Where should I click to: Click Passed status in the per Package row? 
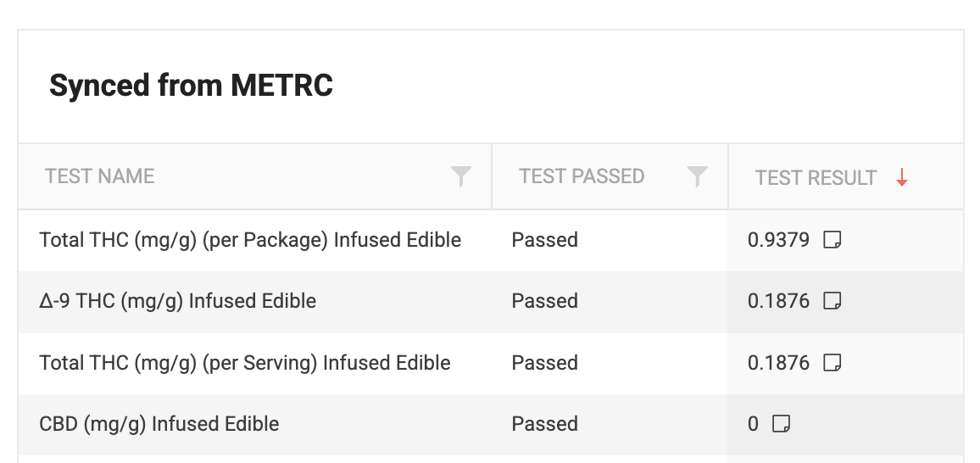(544, 240)
